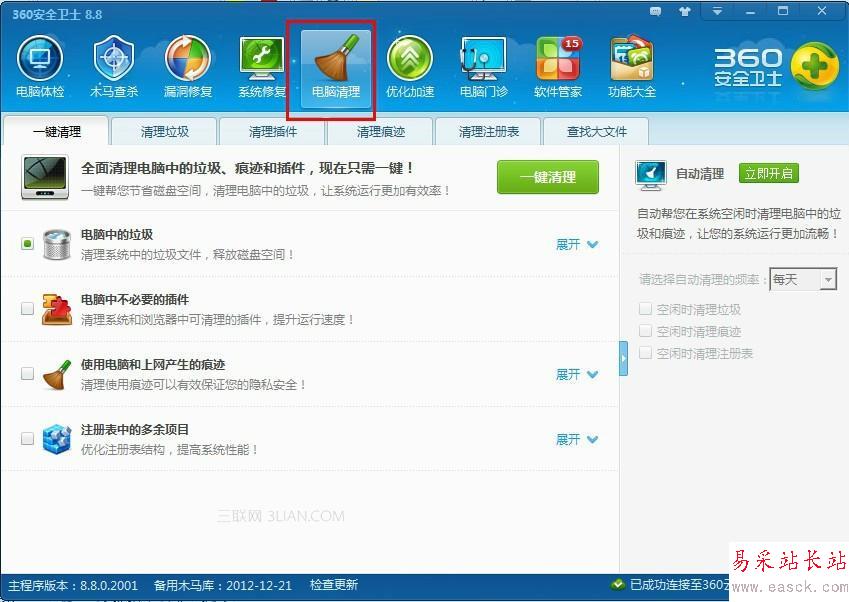Image resolution: width=849 pixels, height=602 pixels.
Task: Open the 优化加速 speed-up icon
Action: click(x=410, y=67)
